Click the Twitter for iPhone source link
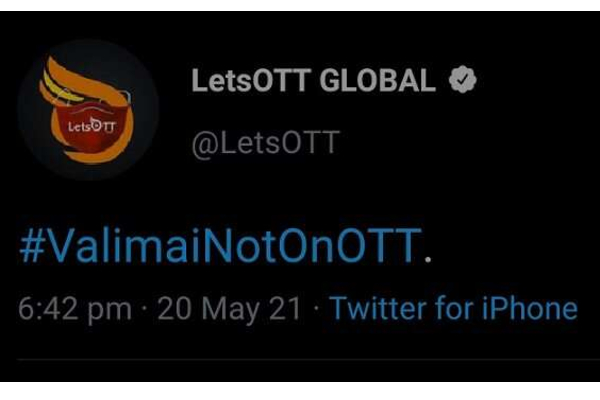Viewport: 600px width, 400px height. click(453, 308)
